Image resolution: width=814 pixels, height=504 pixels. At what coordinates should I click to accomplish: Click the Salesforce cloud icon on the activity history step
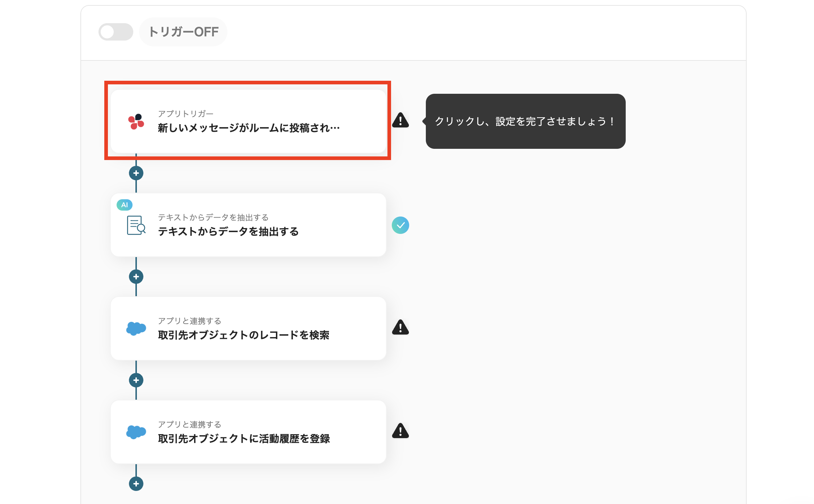click(x=135, y=432)
